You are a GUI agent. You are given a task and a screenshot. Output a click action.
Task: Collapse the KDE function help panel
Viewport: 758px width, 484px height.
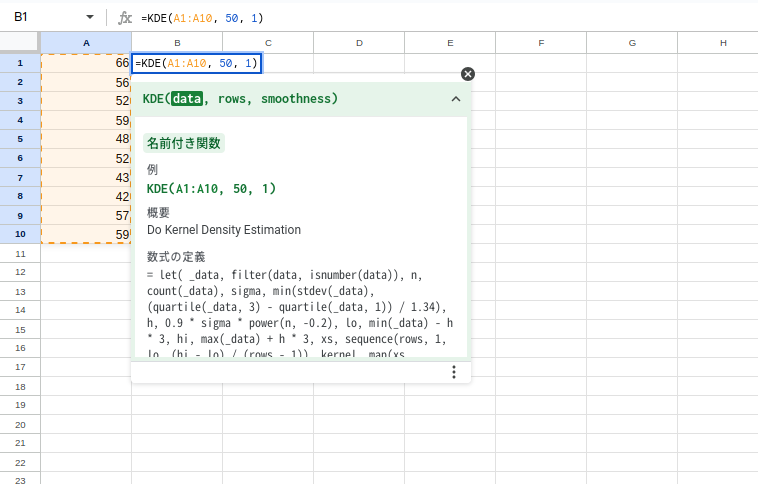[x=455, y=99]
